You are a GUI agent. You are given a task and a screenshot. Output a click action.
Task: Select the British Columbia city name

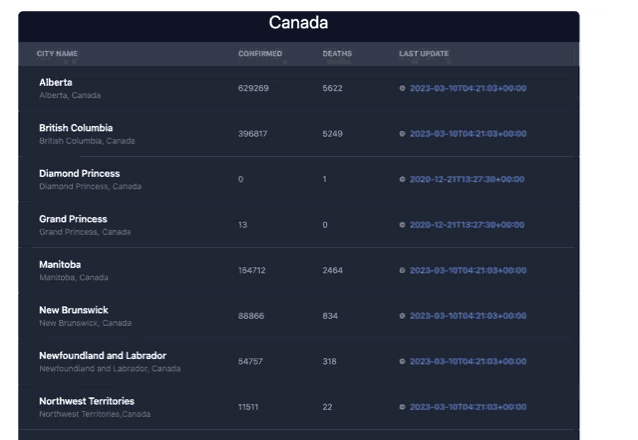[76, 128]
